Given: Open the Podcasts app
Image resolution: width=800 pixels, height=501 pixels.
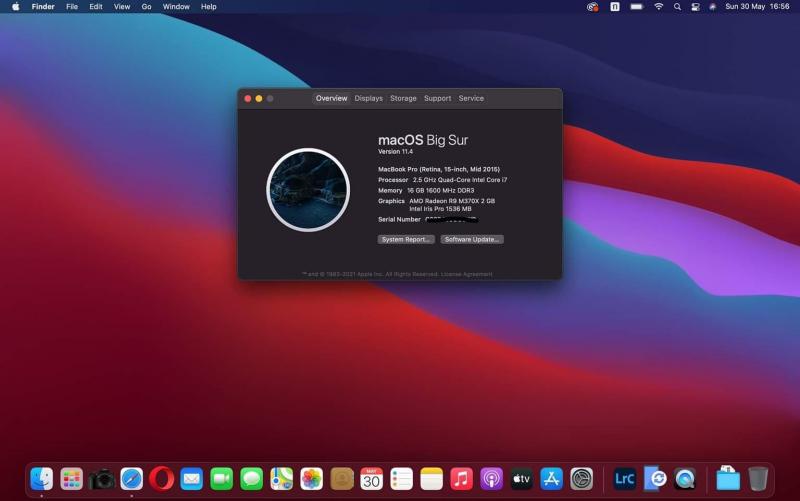Looking at the screenshot, I should point(492,479).
